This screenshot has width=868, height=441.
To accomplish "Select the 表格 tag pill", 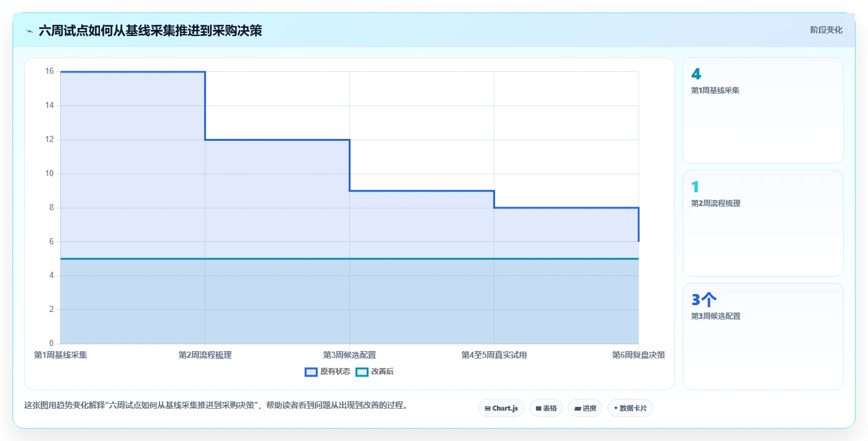I will pos(546,408).
